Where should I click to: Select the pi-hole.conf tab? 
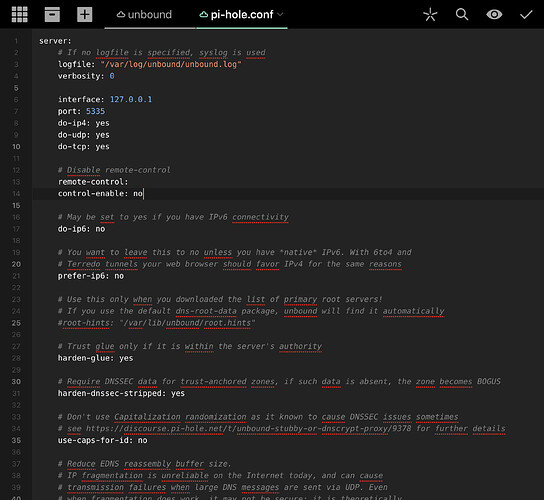coord(241,15)
